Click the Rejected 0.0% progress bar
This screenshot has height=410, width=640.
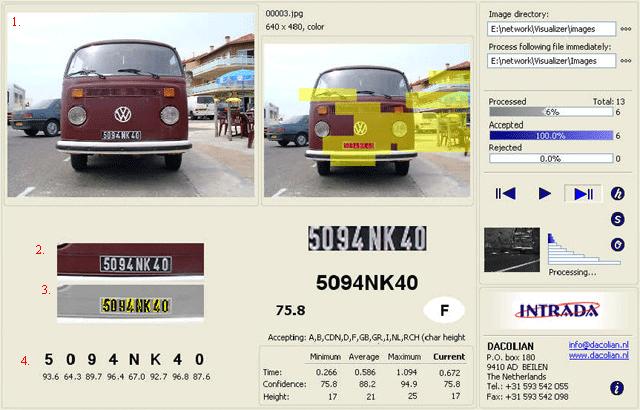551,158
